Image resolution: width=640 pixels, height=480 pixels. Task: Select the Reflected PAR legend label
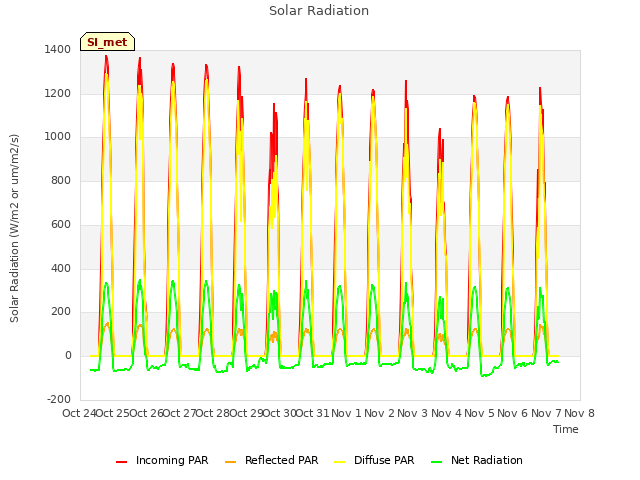pos(281,460)
